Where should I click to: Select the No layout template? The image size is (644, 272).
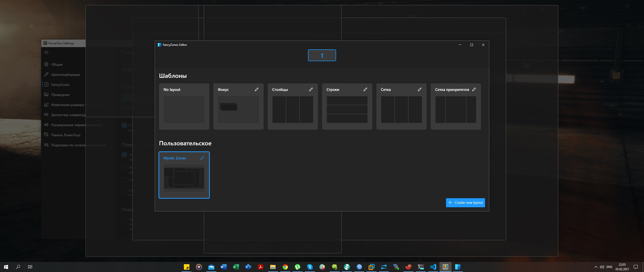[x=184, y=107]
